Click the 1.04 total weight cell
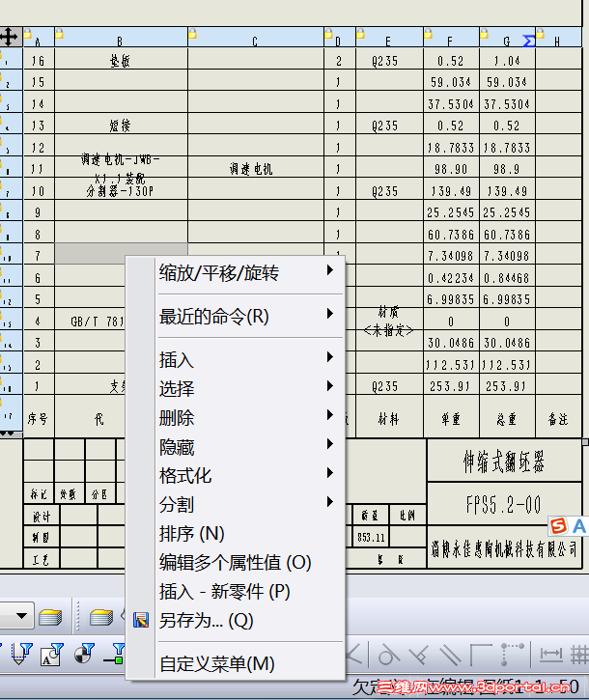Viewport: 589px width, 700px height. pos(507,59)
